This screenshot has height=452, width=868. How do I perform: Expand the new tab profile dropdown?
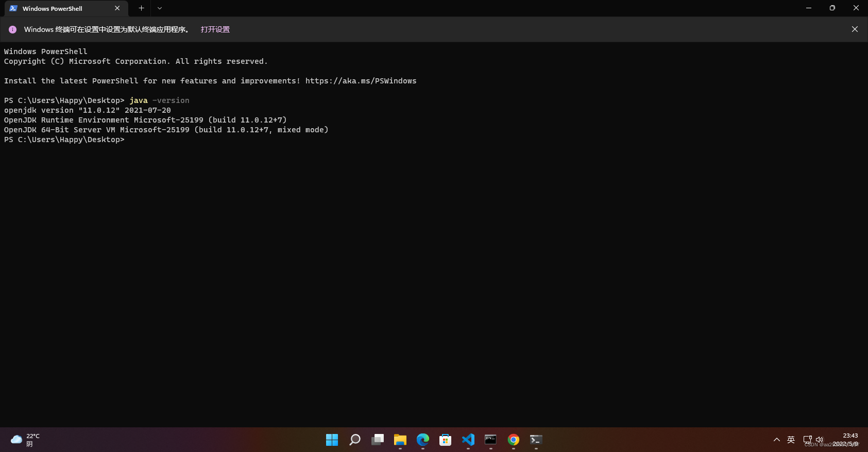point(160,8)
